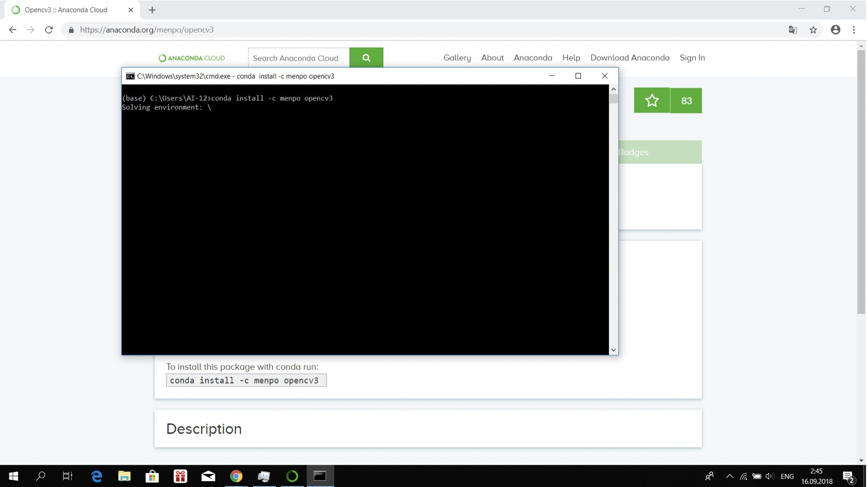Screen dimensions: 868x487
Task: Open the Anaconda Navigator taskbar icon
Action: tap(292, 477)
